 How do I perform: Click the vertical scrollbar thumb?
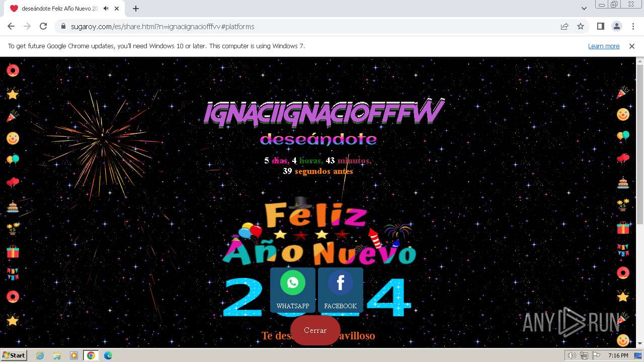[640, 144]
